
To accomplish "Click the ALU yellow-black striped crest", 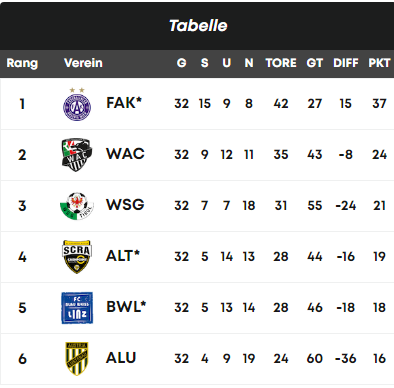I will [x=77, y=359].
